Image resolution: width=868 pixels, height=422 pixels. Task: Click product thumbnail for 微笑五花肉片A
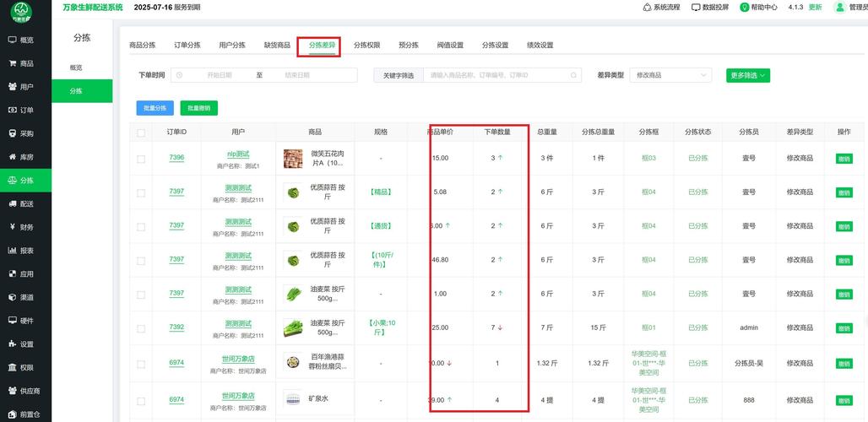[293, 159]
